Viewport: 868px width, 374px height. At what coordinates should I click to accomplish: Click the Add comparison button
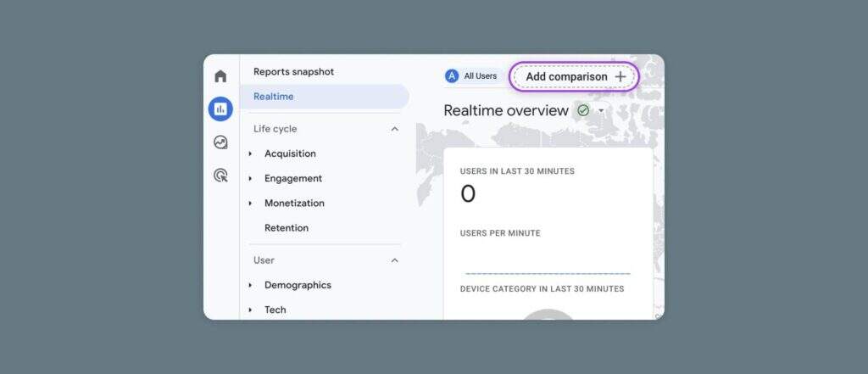(x=565, y=76)
